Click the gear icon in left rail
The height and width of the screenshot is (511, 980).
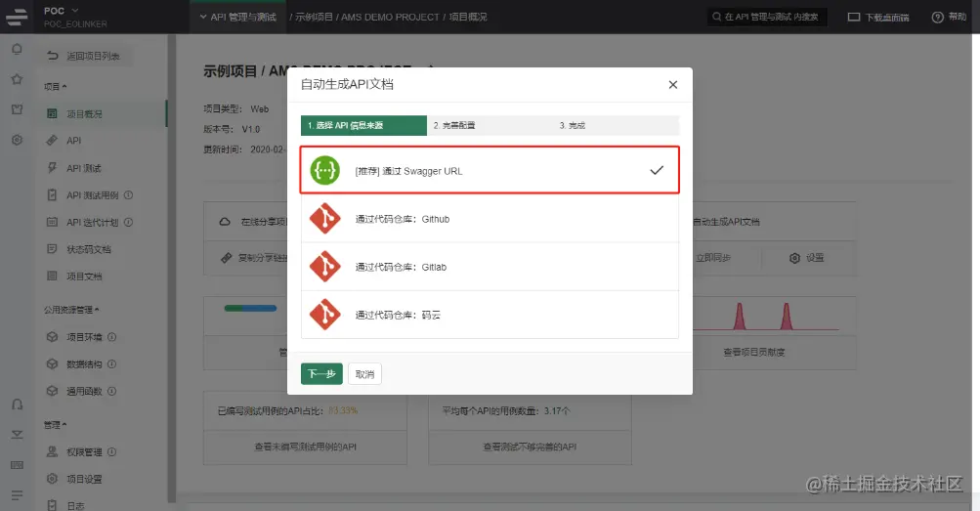coord(17,140)
